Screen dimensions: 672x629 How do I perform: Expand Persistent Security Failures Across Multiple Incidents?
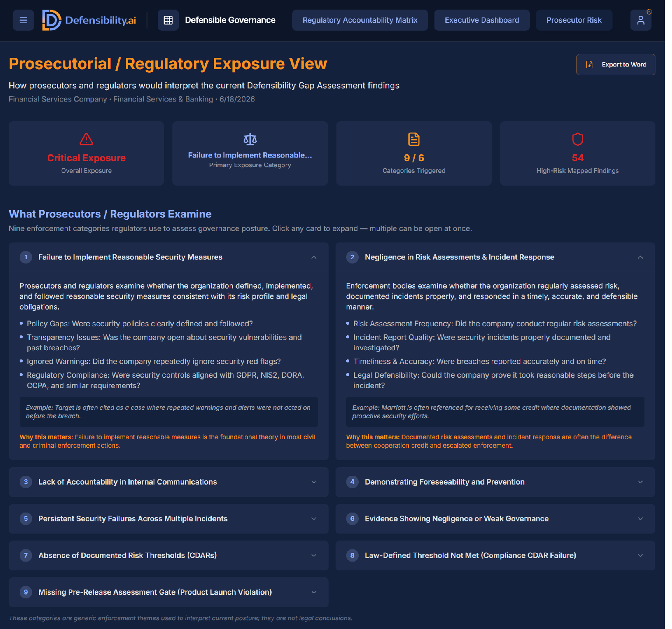169,519
